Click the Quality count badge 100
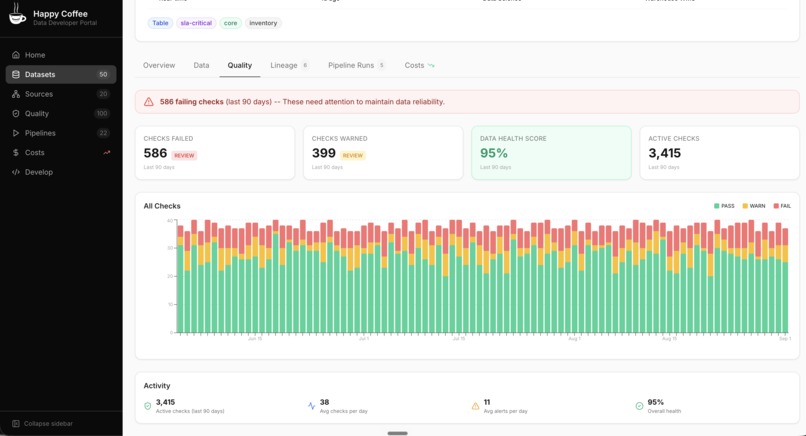806x436 pixels. pyautogui.click(x=102, y=114)
